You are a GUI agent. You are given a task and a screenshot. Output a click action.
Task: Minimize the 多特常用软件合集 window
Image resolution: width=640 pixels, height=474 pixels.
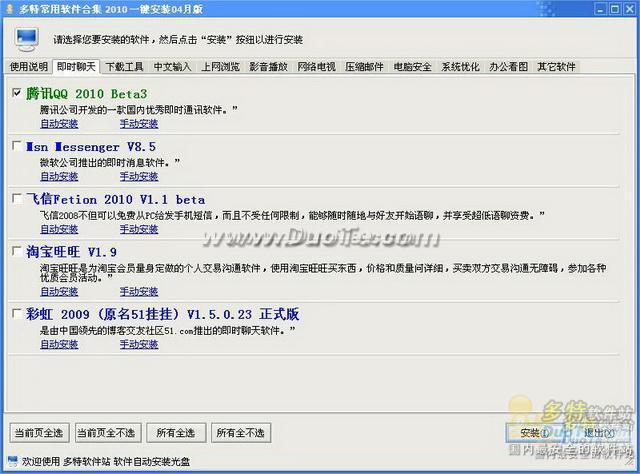[x=600, y=9]
